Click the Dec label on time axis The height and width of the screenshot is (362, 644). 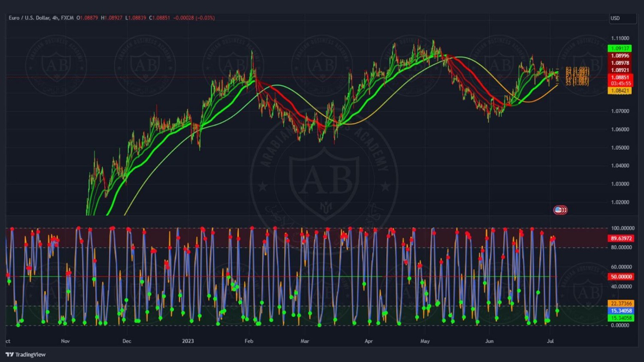click(x=127, y=341)
